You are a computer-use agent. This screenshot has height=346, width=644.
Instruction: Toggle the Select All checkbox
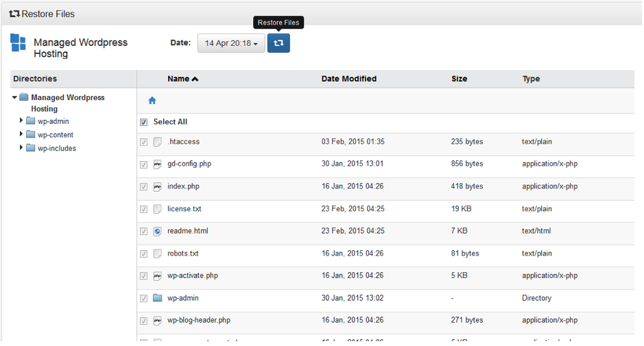point(144,123)
